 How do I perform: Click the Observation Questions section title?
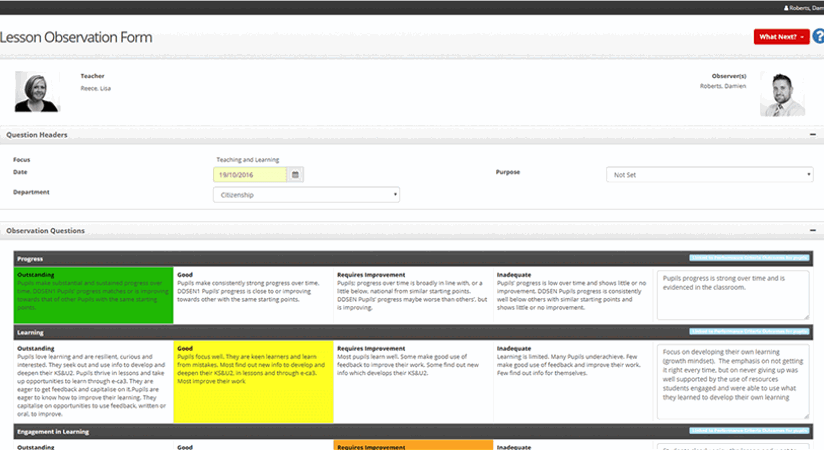click(45, 230)
